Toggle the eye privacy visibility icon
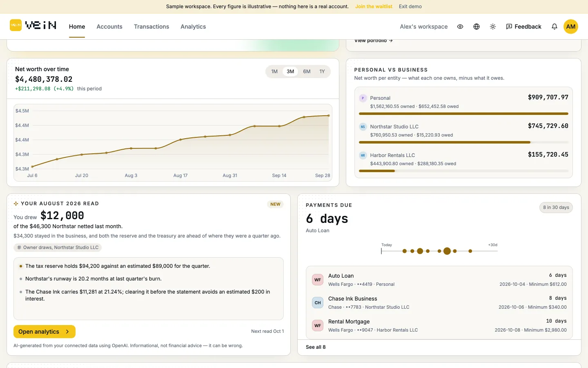 460,27
